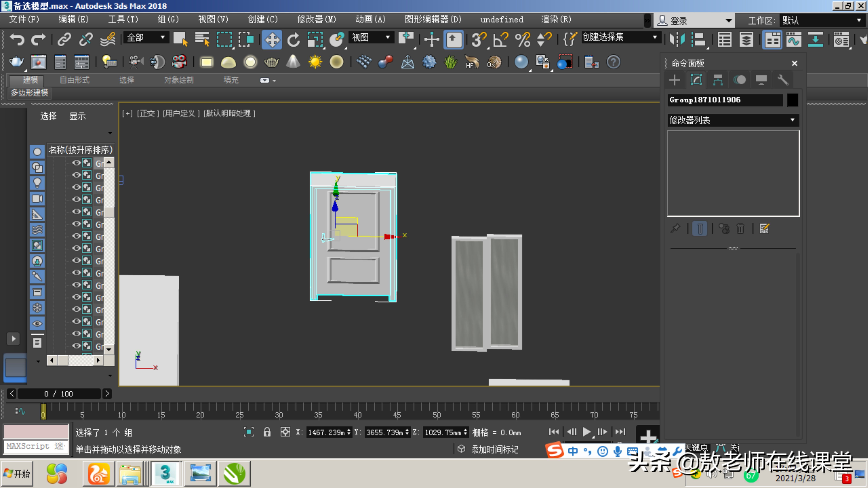Open the 修改器(M) menu

click(316, 20)
